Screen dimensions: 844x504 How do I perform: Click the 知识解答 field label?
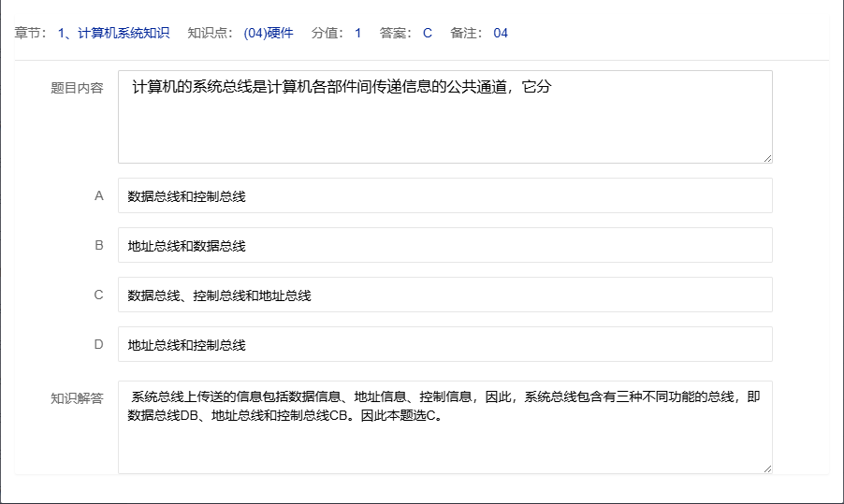(77, 397)
